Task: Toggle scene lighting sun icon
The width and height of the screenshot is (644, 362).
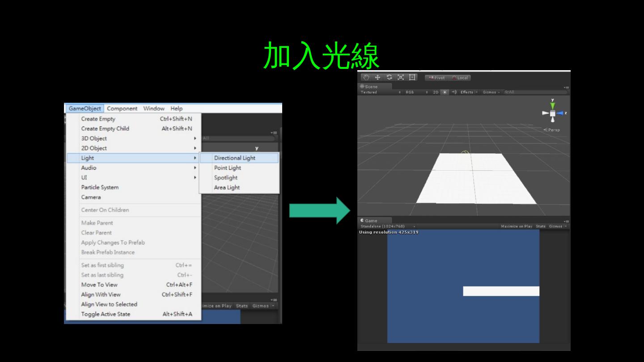Action: pyautogui.click(x=445, y=92)
